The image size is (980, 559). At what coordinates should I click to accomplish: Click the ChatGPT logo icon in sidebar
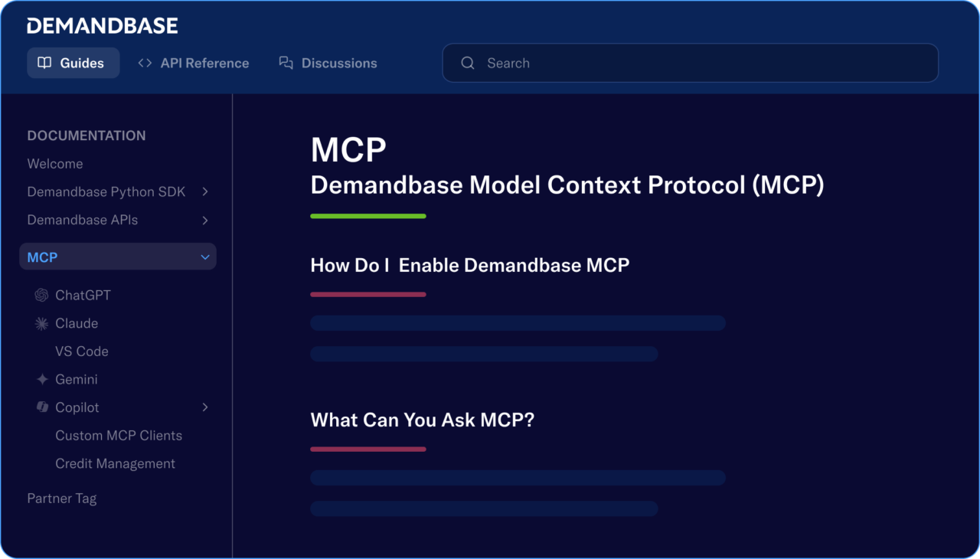41,295
